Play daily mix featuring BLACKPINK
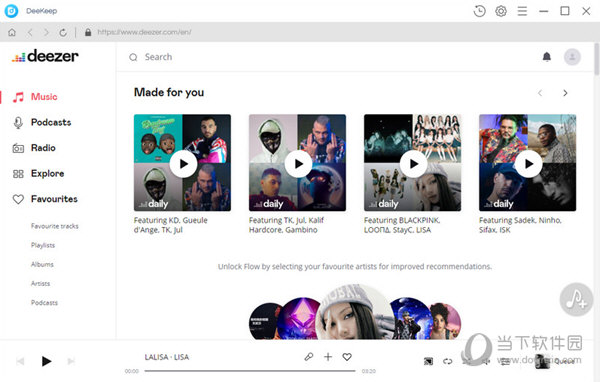Screen dimensions: 600x382 click(x=414, y=164)
